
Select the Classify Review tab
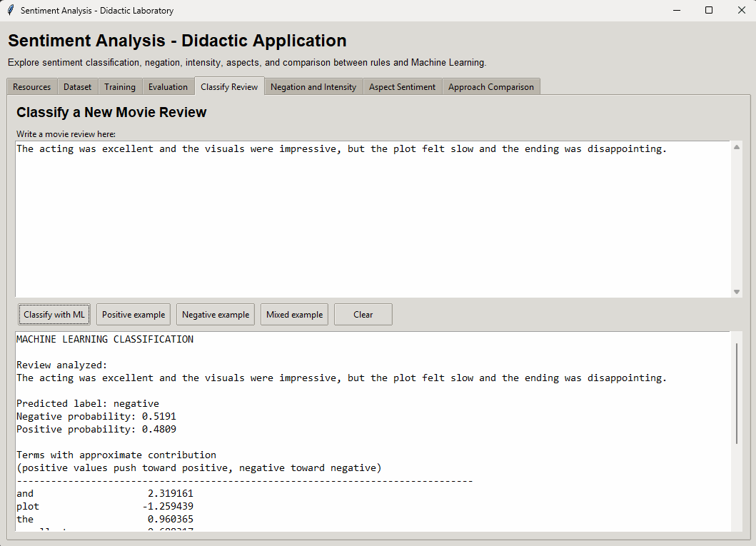pos(229,86)
